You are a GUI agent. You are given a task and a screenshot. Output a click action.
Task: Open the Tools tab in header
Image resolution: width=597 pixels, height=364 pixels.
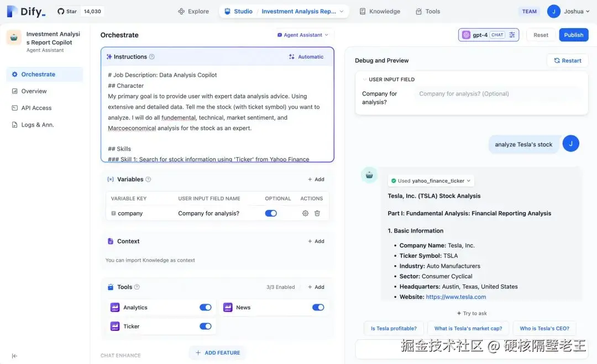click(428, 12)
